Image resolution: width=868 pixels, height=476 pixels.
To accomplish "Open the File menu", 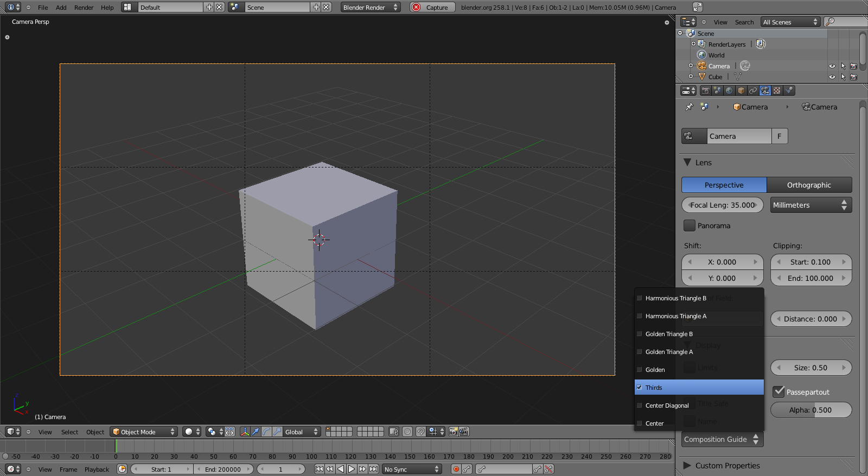I will point(43,8).
